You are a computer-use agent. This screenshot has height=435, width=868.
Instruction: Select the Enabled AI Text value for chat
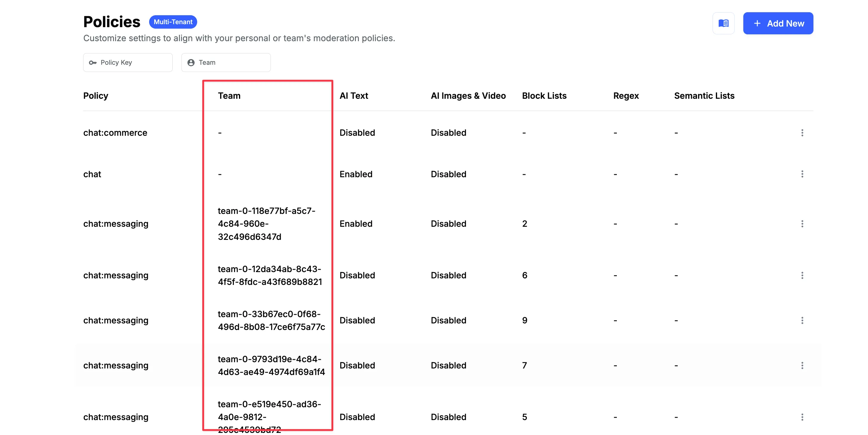pyautogui.click(x=356, y=174)
